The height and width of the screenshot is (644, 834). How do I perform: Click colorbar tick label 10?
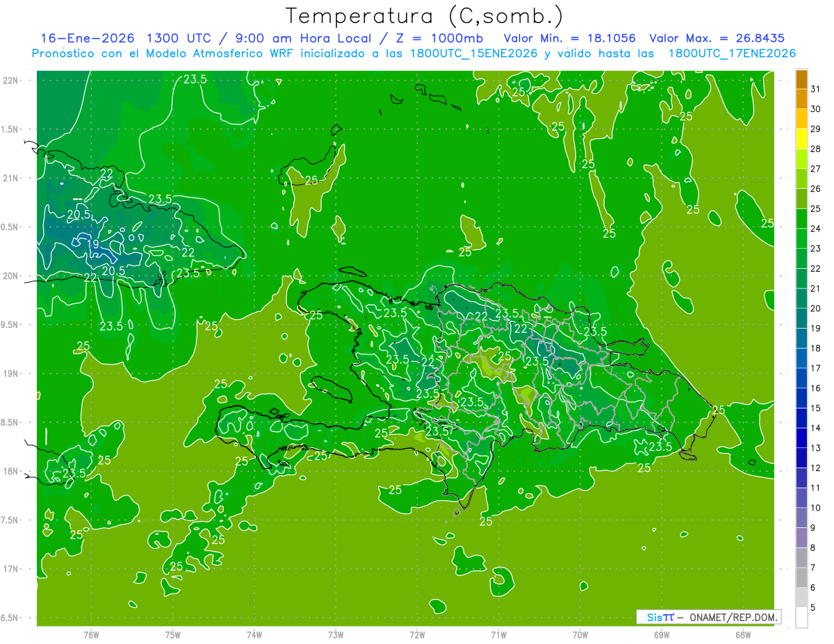pos(816,508)
